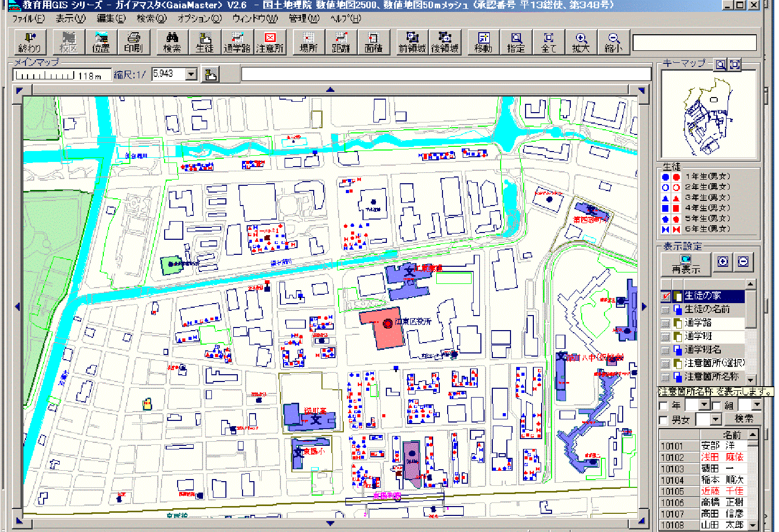Click the empty text field beside scale controls

click(x=446, y=74)
